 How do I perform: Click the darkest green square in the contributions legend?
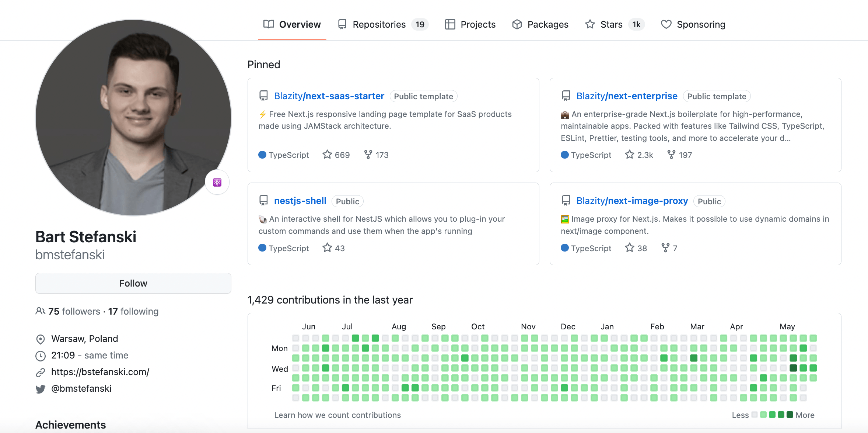tap(789, 415)
